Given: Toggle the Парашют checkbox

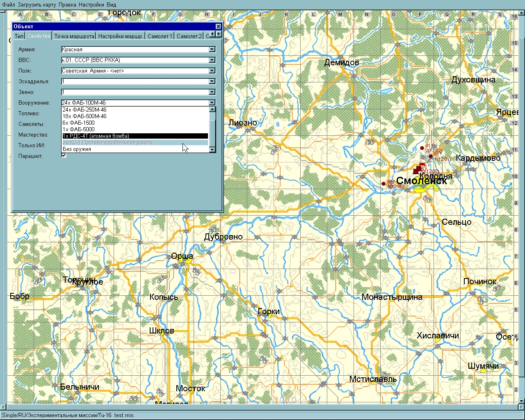Looking at the screenshot, I should tap(64, 155).
